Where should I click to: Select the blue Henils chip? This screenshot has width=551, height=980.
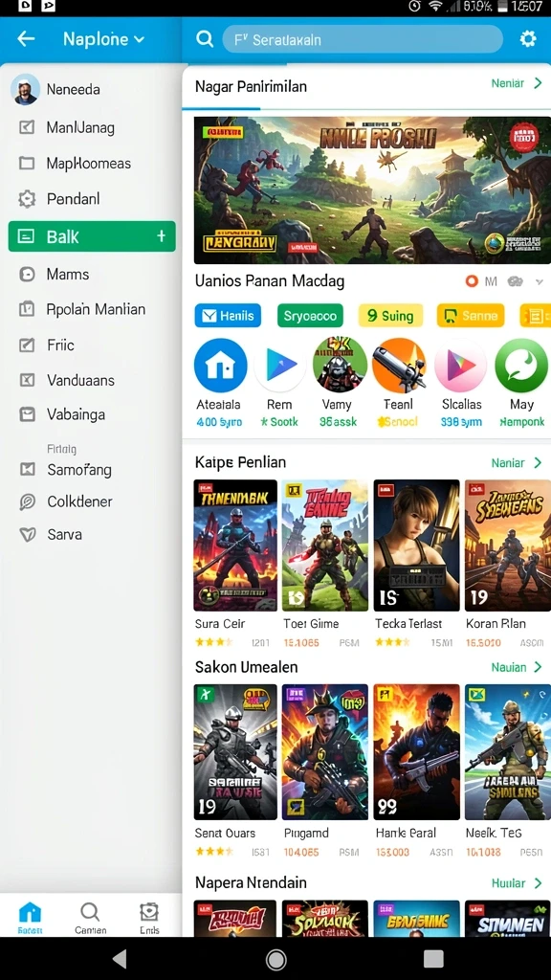pyautogui.click(x=228, y=316)
